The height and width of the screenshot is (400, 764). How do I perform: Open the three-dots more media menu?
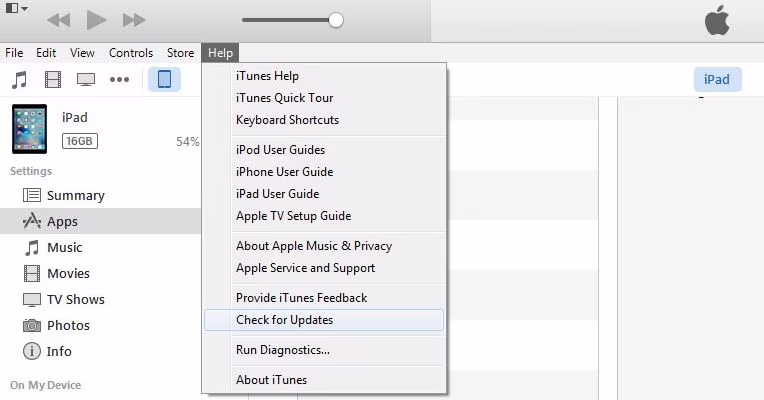[119, 79]
